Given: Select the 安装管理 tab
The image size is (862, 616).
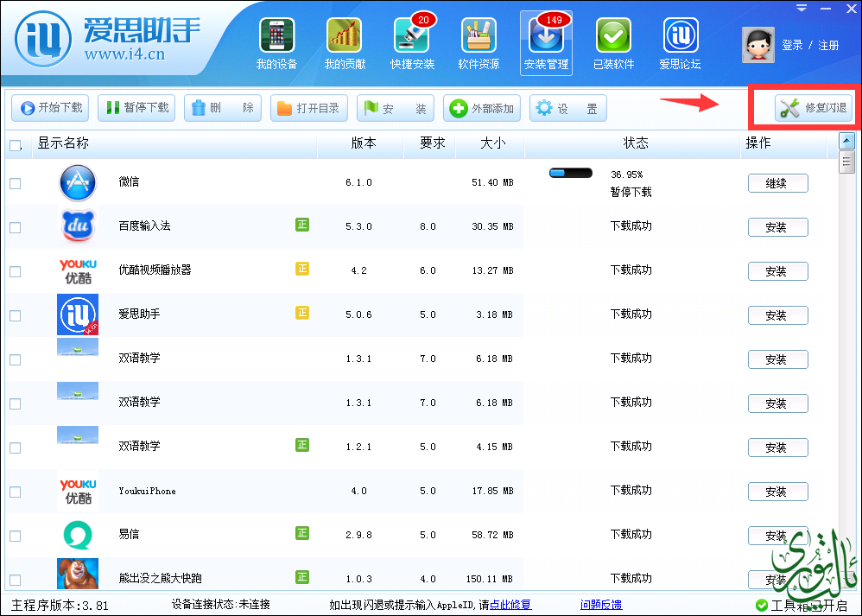Looking at the screenshot, I should [546, 43].
